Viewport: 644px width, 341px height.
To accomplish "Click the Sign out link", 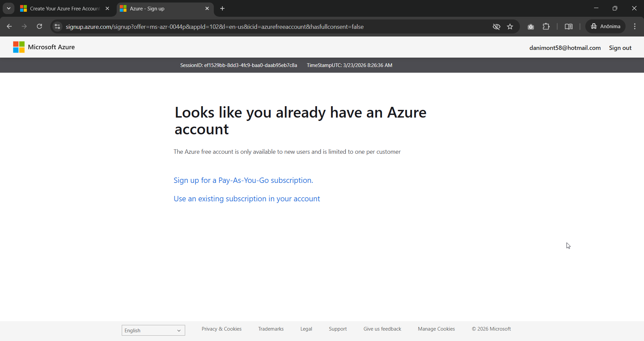I will click(620, 48).
